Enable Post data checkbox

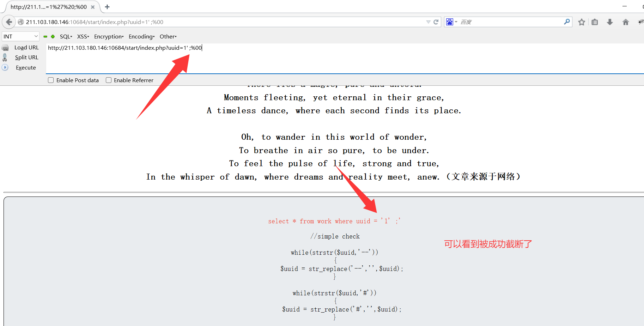(51, 80)
